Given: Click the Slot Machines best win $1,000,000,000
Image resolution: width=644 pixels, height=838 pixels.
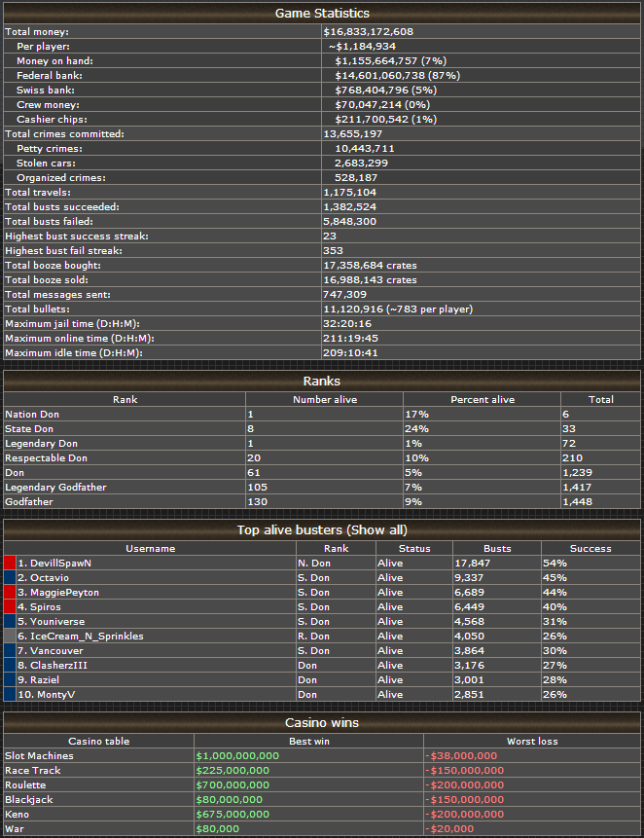Looking at the screenshot, I should (237, 756).
